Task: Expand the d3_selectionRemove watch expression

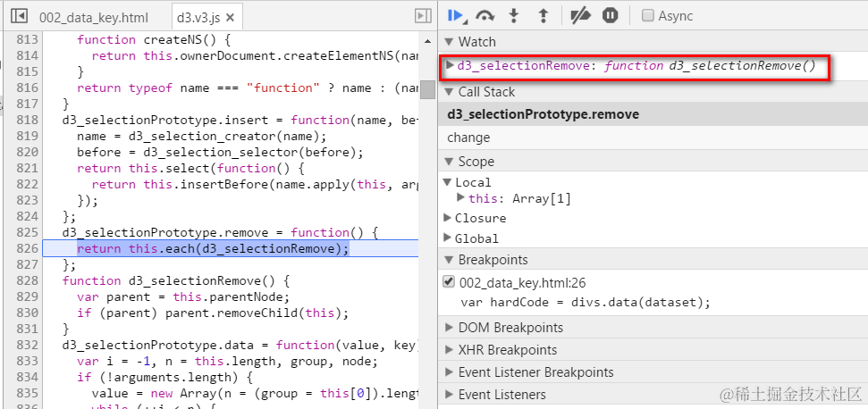Action: click(x=450, y=66)
